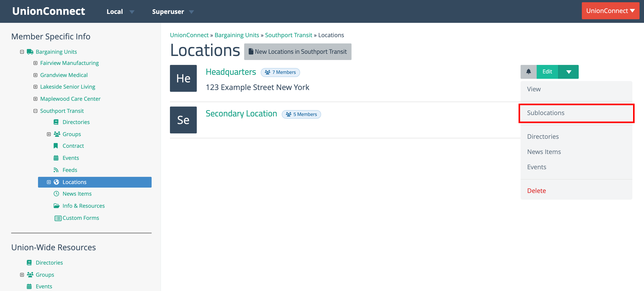Screen dimensions: 644x291
Task: Click New Locations in Southport Transit button
Action: [x=297, y=51]
